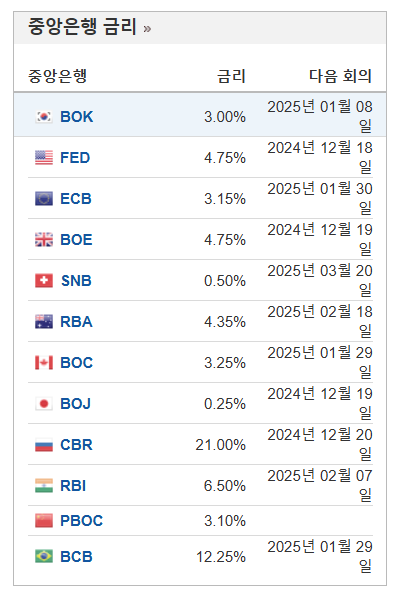Open the RBA link

76,322
